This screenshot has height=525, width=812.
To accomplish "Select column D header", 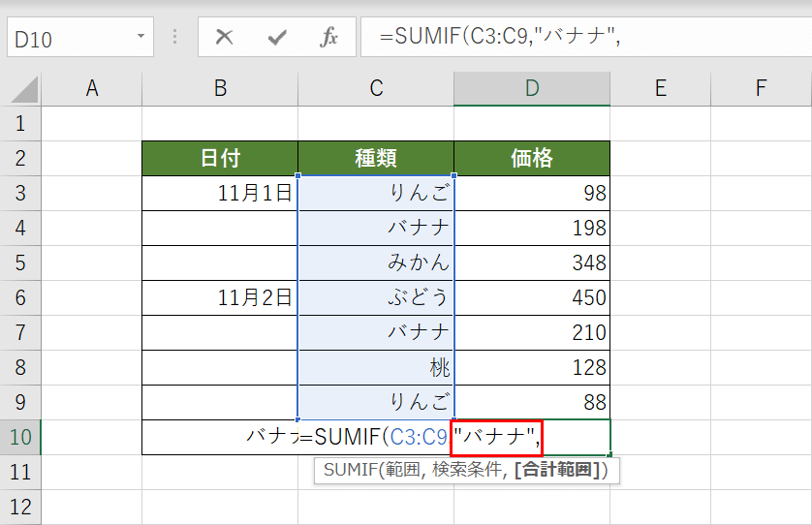I will (x=532, y=89).
